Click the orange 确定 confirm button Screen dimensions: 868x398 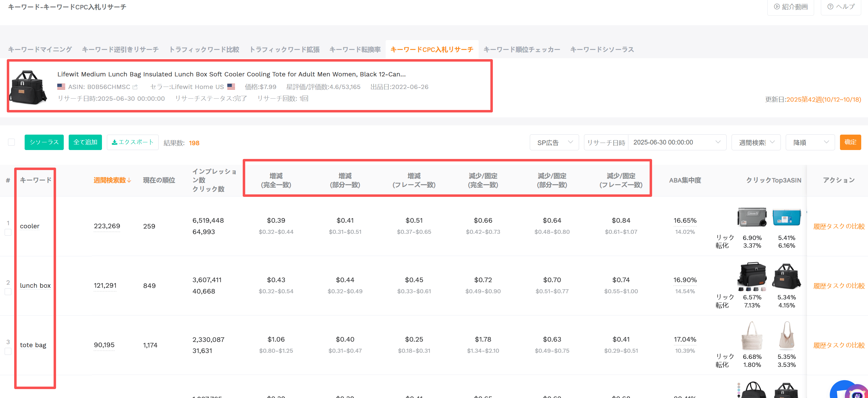[850, 142]
